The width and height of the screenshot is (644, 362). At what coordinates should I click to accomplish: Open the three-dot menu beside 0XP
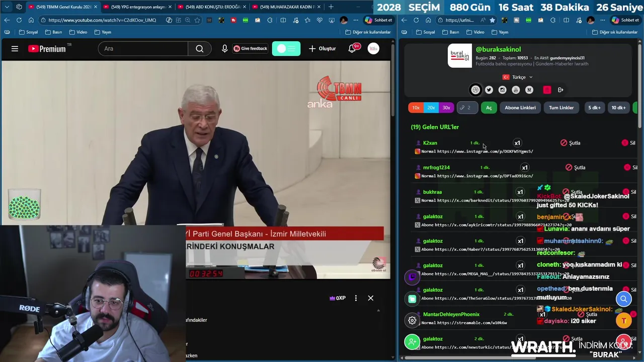356,298
